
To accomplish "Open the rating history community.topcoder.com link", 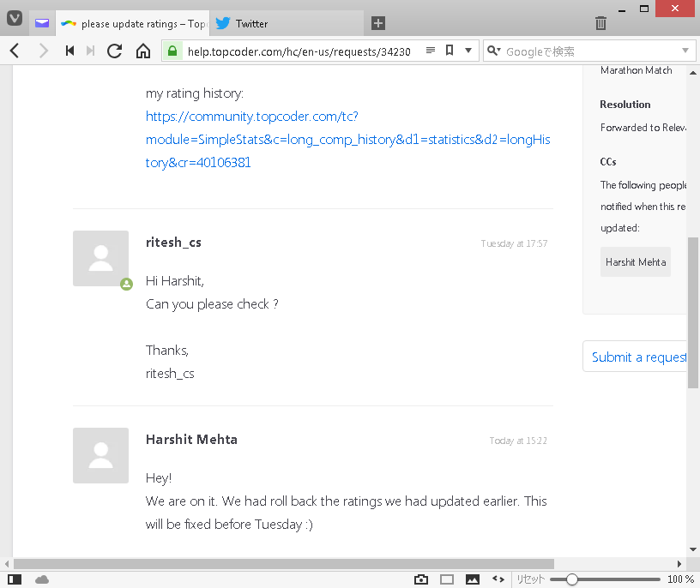I will pyautogui.click(x=347, y=139).
